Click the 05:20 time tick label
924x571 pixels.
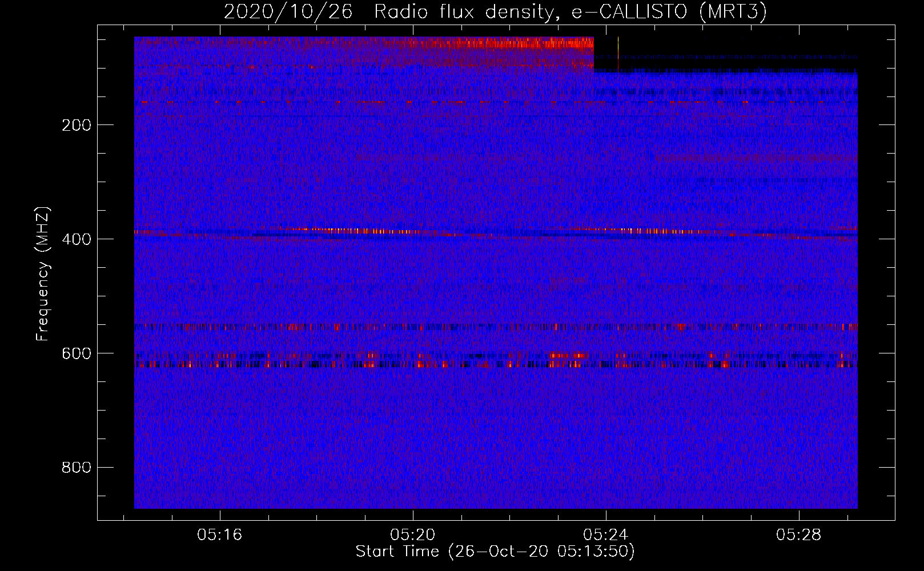(x=413, y=535)
